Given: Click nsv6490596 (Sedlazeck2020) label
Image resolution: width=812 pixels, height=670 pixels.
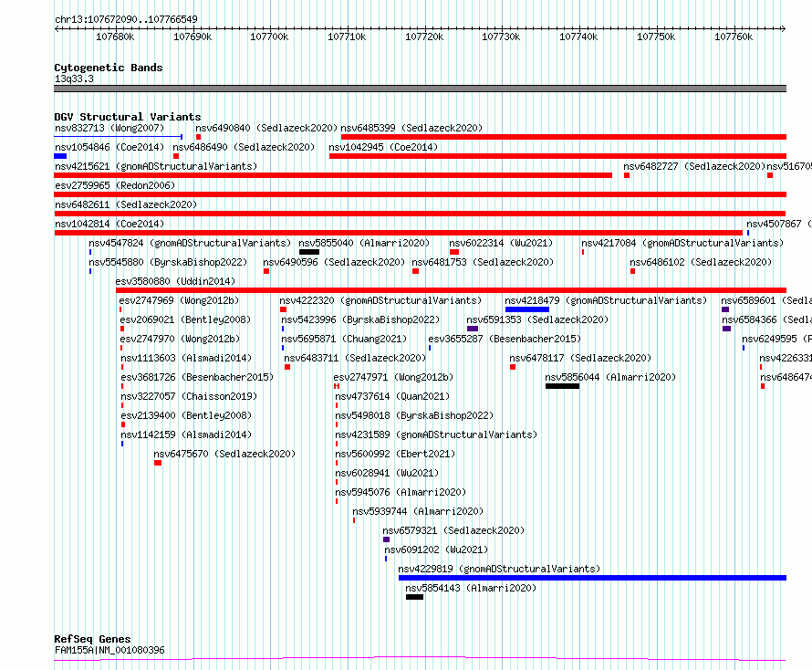Looking at the screenshot, I should (334, 262).
